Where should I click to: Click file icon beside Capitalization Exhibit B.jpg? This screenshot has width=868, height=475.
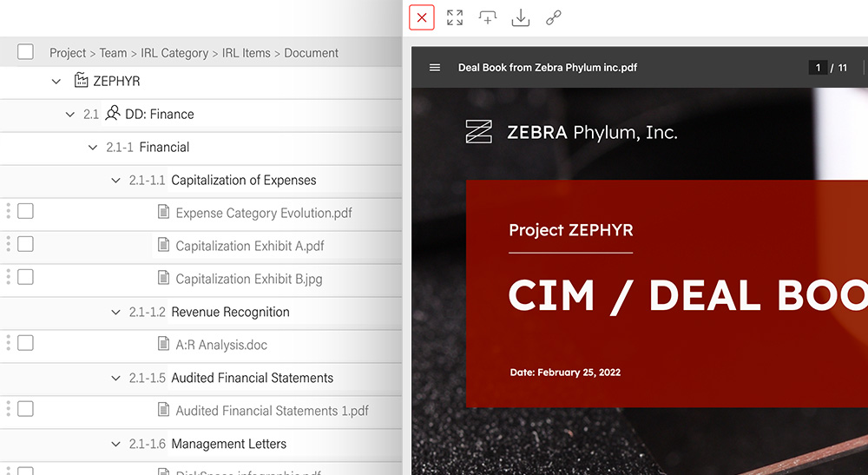[163, 277]
